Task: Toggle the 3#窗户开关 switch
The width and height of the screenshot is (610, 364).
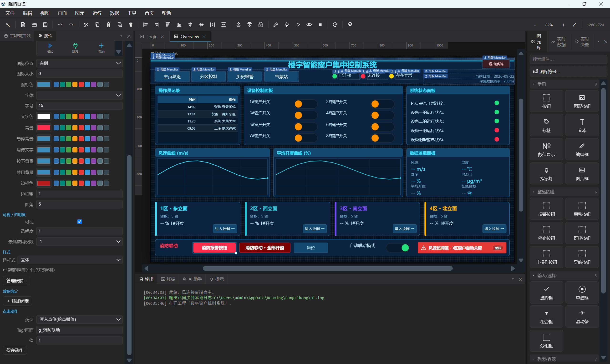Action: 306,115
